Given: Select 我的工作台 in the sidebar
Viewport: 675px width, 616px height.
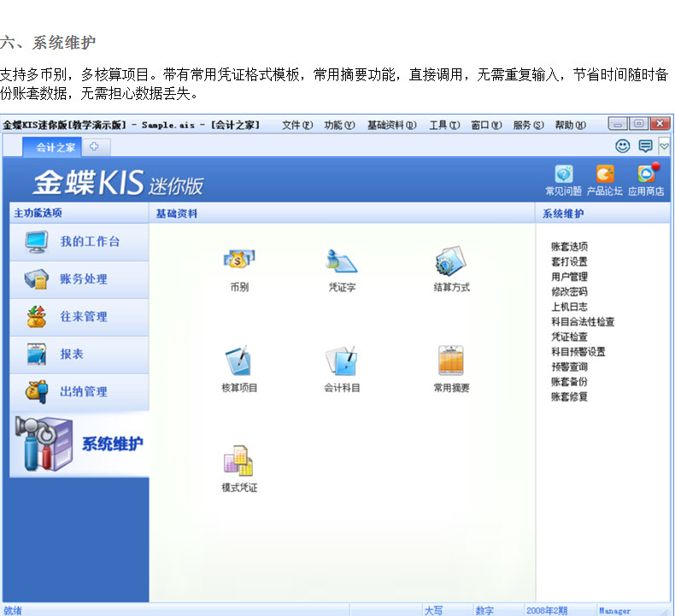Looking at the screenshot, I should pyautogui.click(x=79, y=242).
